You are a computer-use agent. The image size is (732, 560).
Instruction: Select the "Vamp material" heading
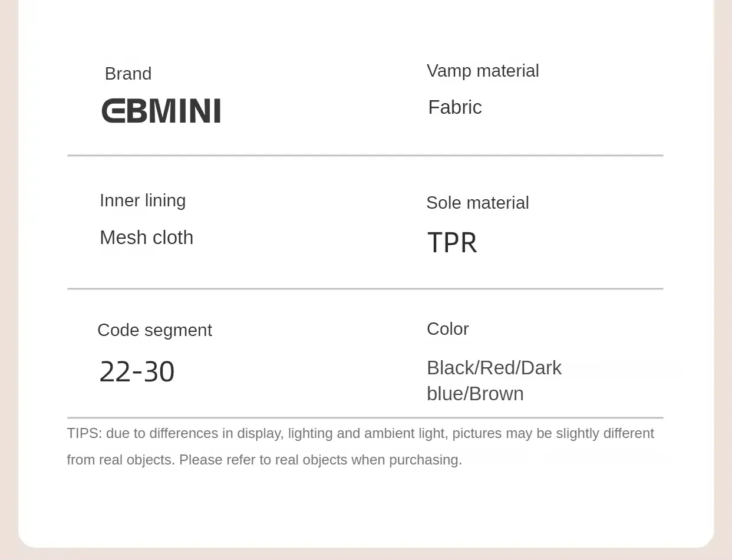(483, 71)
